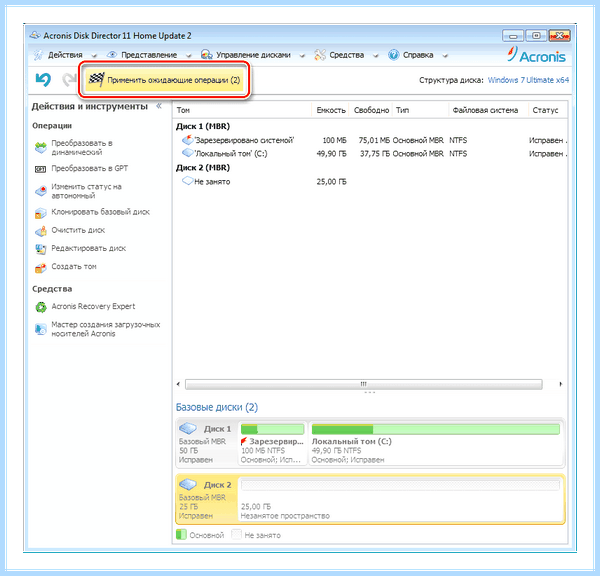This screenshot has height=576, width=600.
Task: Sort by the Свободно column header
Action: (x=371, y=110)
